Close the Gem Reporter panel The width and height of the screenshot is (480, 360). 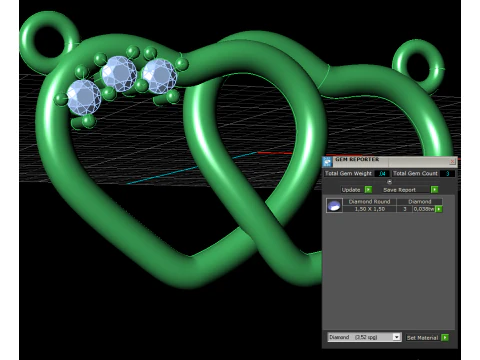[x=452, y=161]
